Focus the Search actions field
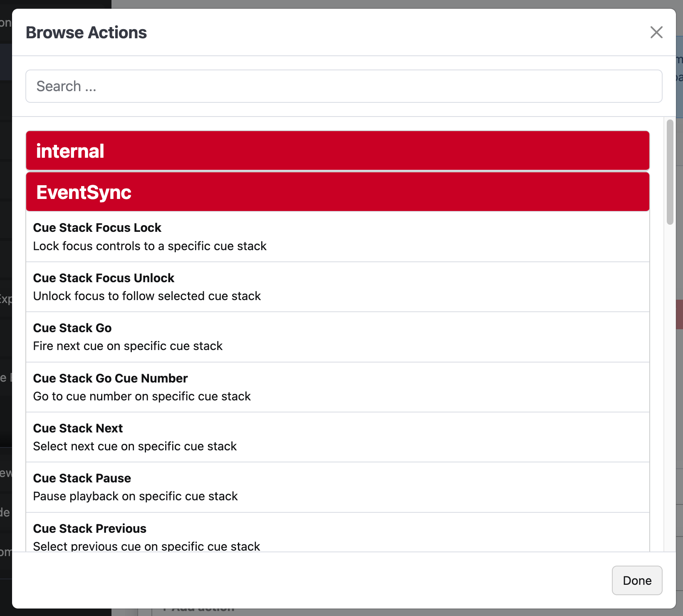This screenshot has height=616, width=683. (344, 86)
